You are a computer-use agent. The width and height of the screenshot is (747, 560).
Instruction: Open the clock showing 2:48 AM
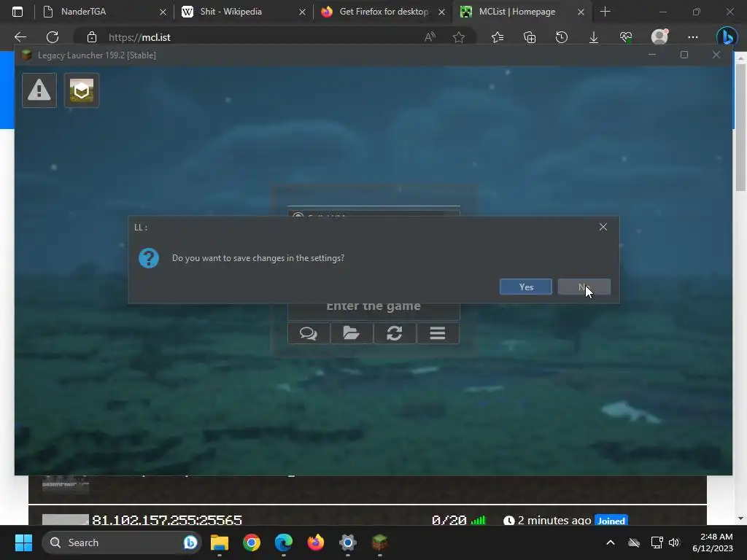click(713, 542)
